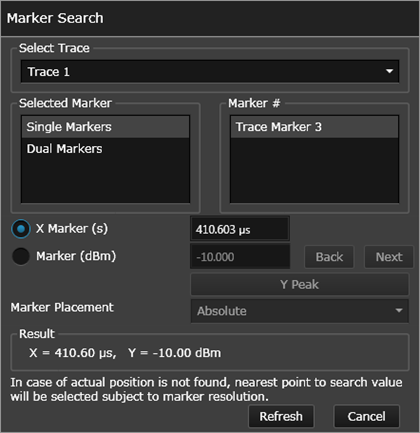Click the Back button

pos(329,257)
